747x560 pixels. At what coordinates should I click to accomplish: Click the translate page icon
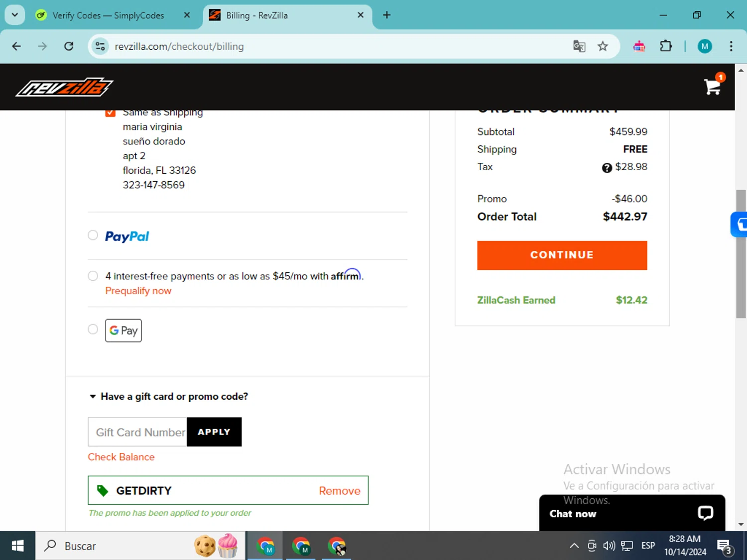tap(579, 46)
